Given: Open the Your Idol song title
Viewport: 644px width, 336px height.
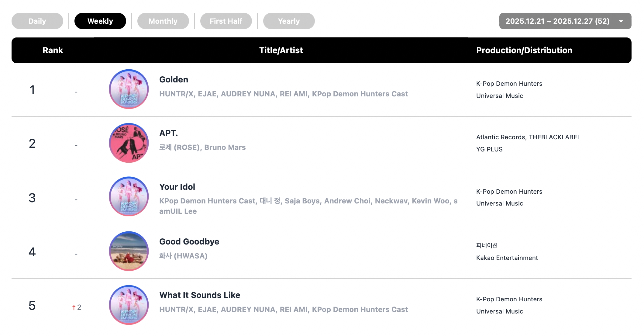Looking at the screenshot, I should click(x=177, y=187).
